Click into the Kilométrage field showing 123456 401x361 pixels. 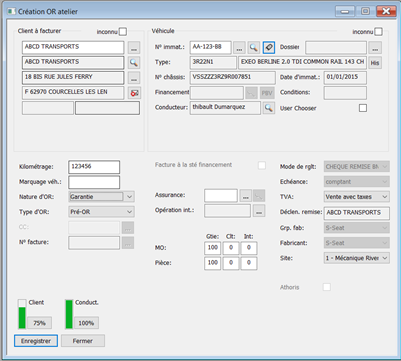(94, 167)
